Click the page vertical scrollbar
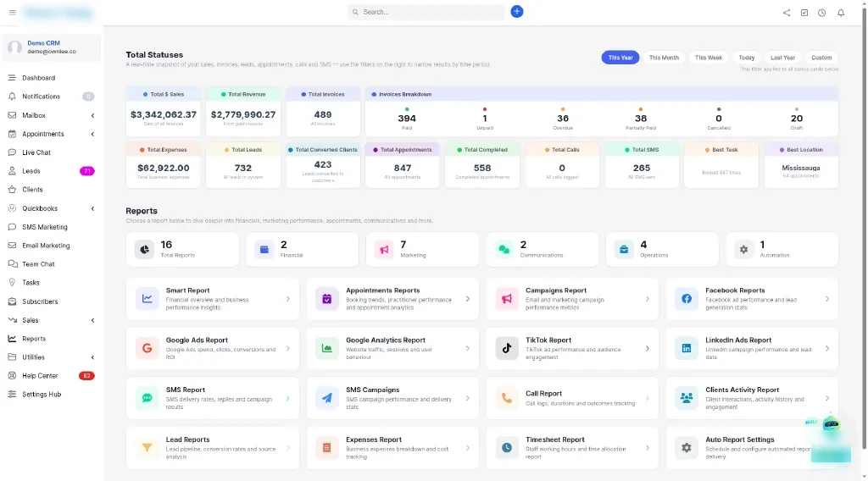This screenshot has width=868, height=481. point(864,227)
